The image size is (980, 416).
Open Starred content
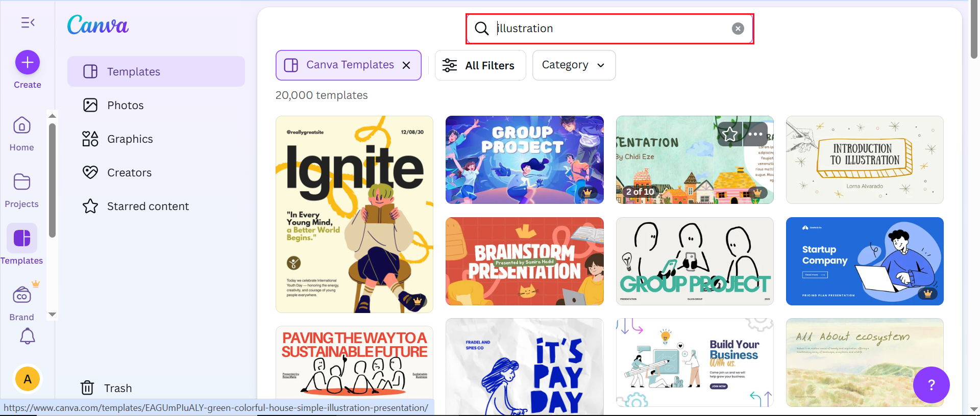(148, 206)
